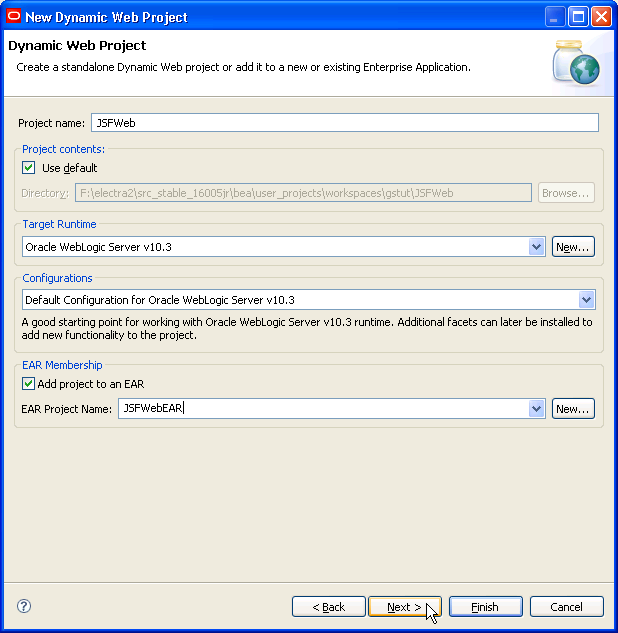The image size is (618, 633).
Task: Proceed with the Next button
Action: (405, 607)
